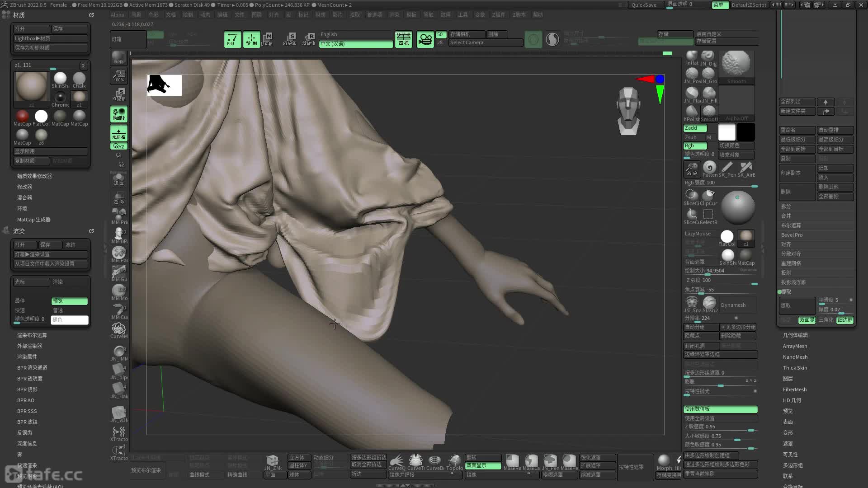Open the Z插件 menu
The image size is (868, 488).
(x=498, y=15)
